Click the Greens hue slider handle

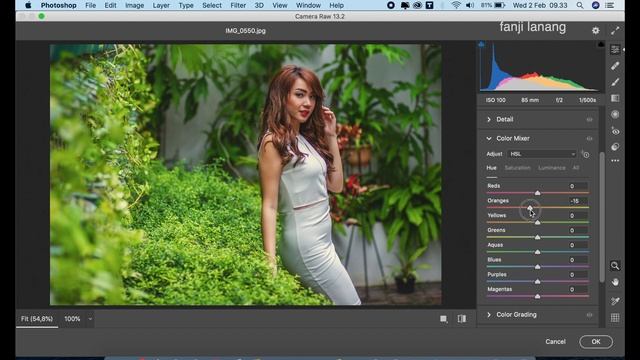click(538, 237)
